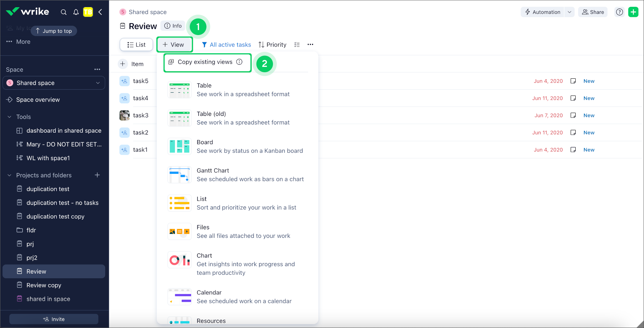Choose the Gantt Chart view option
644x328 pixels.
click(x=238, y=175)
